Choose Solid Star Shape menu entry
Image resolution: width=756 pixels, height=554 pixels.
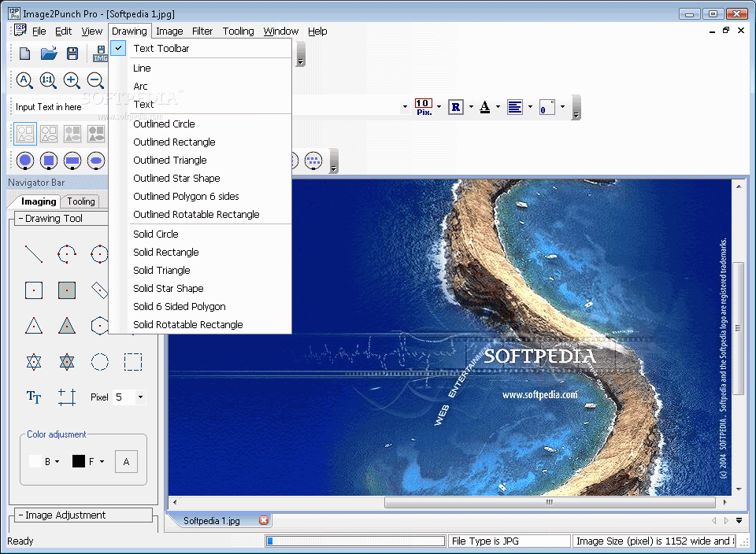point(201,288)
